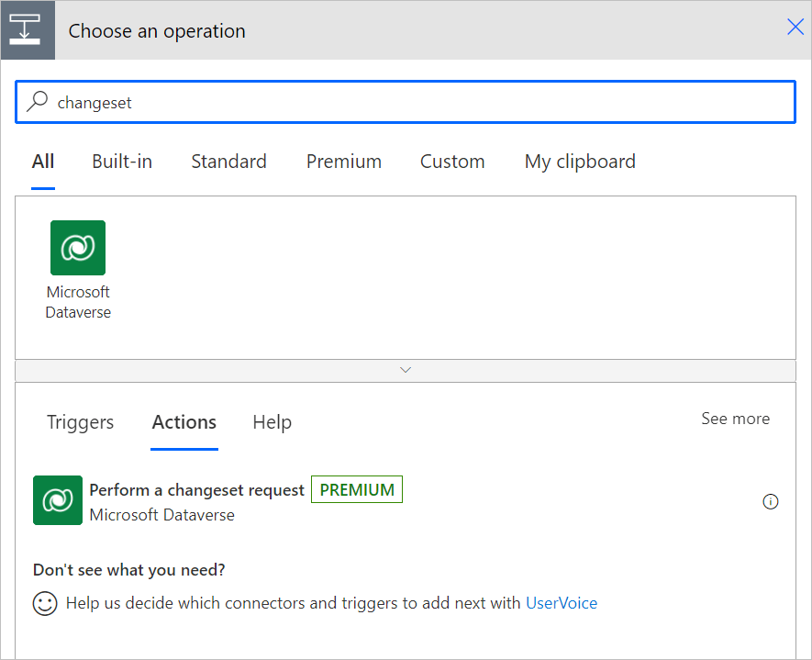Image resolution: width=812 pixels, height=660 pixels.
Task: Filter by the Premium tab
Action: tap(343, 162)
